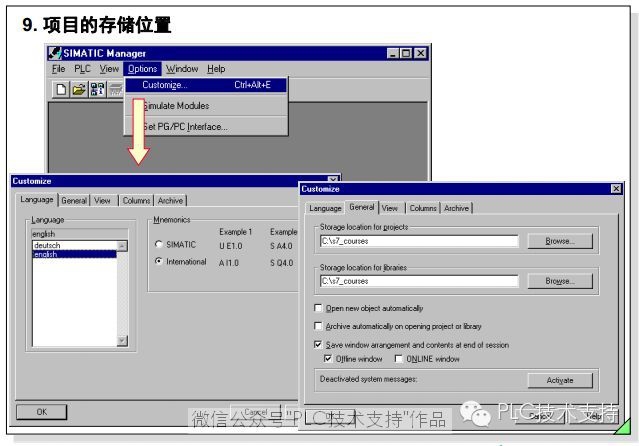Click OK in back Customize dialog

(42, 412)
